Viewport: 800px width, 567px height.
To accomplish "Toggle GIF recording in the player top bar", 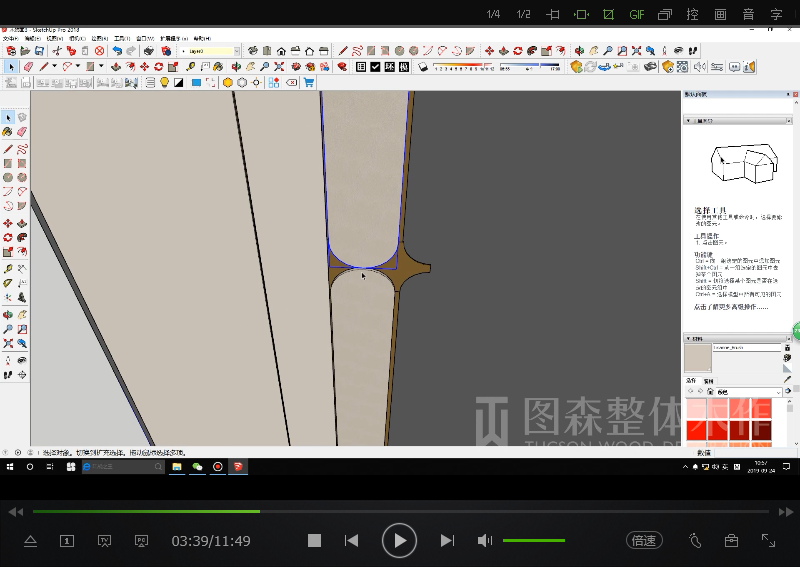I will 637,14.
